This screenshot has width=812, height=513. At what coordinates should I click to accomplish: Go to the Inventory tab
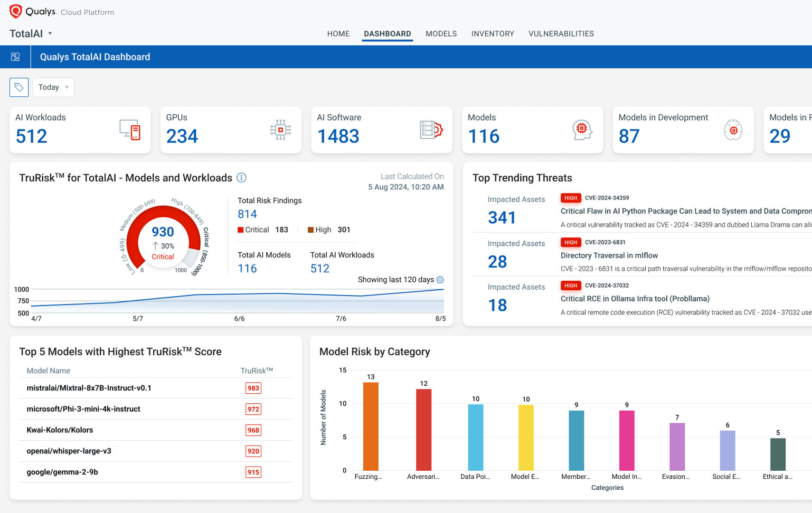point(492,34)
